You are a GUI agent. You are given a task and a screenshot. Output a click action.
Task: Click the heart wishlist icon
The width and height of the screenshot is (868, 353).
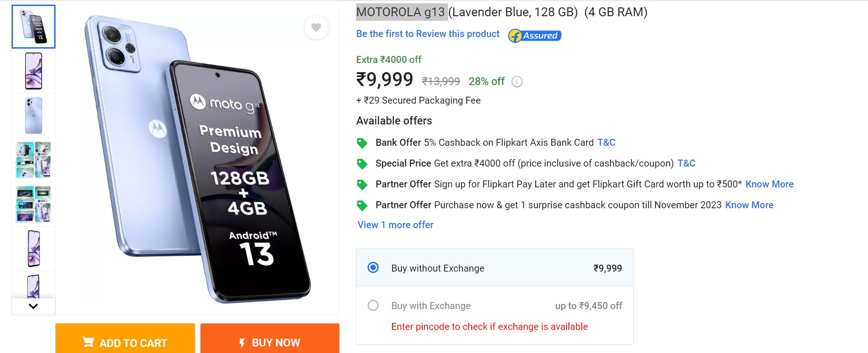(x=316, y=27)
